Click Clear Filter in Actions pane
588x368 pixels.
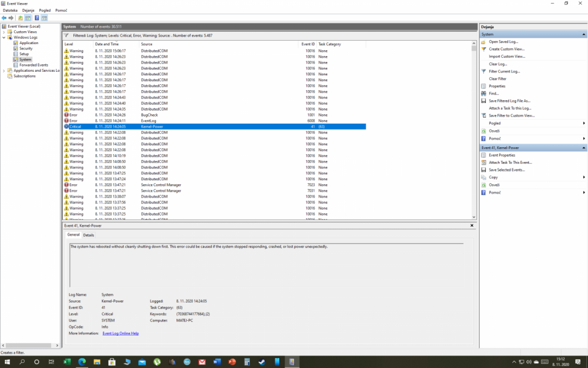coord(497,79)
